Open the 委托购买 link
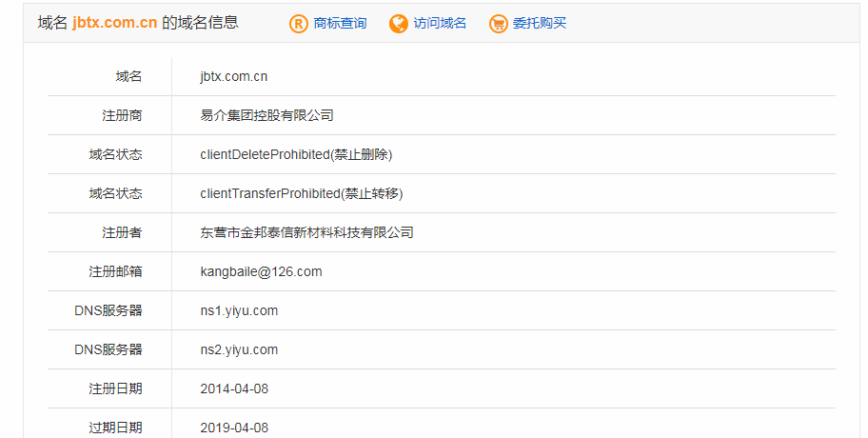Image resolution: width=868 pixels, height=438 pixels. click(540, 24)
